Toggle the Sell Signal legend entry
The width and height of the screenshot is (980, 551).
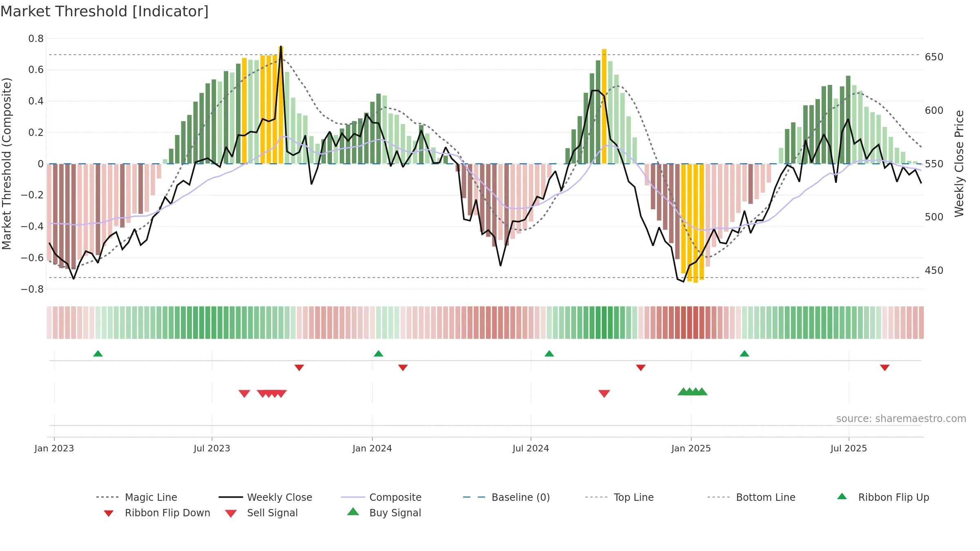point(261,513)
